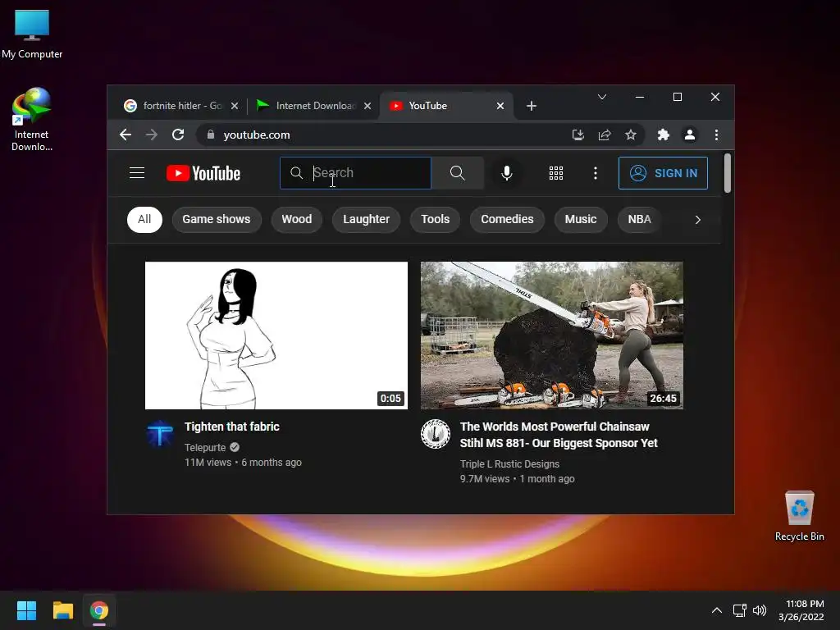This screenshot has width=840, height=630.
Task: Open the Chrome profile avatar icon
Action: (689, 135)
